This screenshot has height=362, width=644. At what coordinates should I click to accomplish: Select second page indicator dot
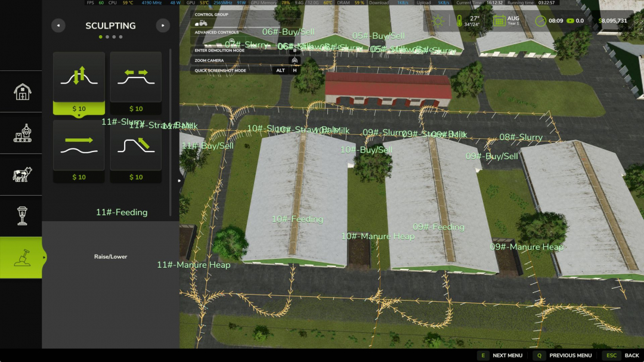click(107, 37)
